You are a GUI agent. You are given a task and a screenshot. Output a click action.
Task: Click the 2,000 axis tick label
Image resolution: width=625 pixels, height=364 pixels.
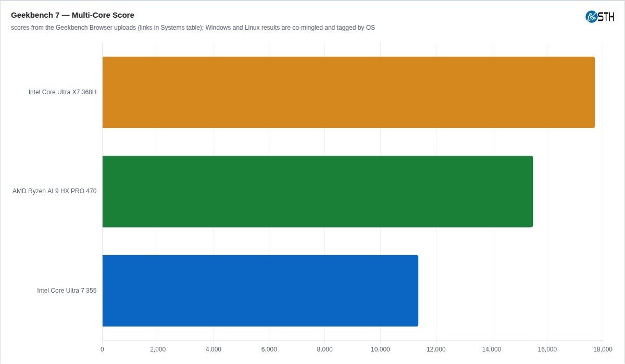pyautogui.click(x=158, y=349)
